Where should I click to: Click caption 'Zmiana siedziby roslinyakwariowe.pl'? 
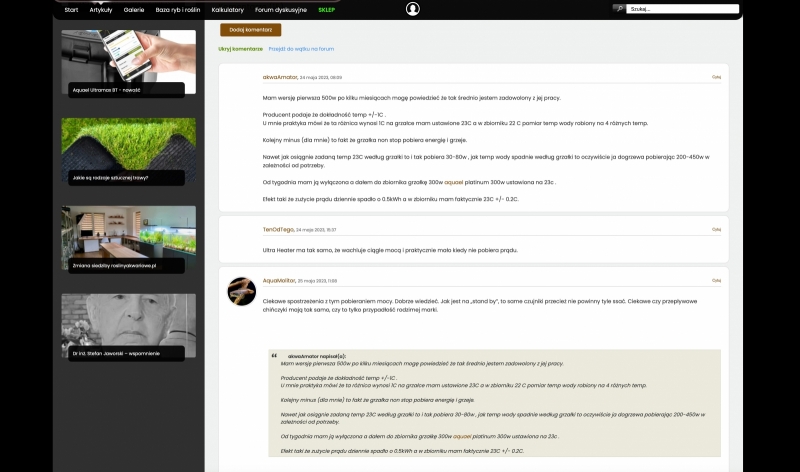click(114, 266)
